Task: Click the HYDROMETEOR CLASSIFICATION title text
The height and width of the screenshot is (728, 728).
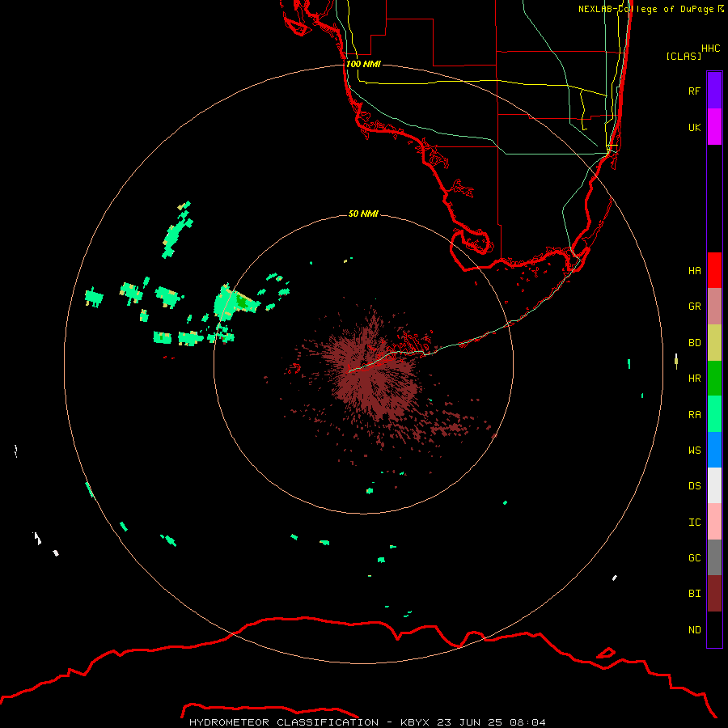Action: (x=284, y=722)
